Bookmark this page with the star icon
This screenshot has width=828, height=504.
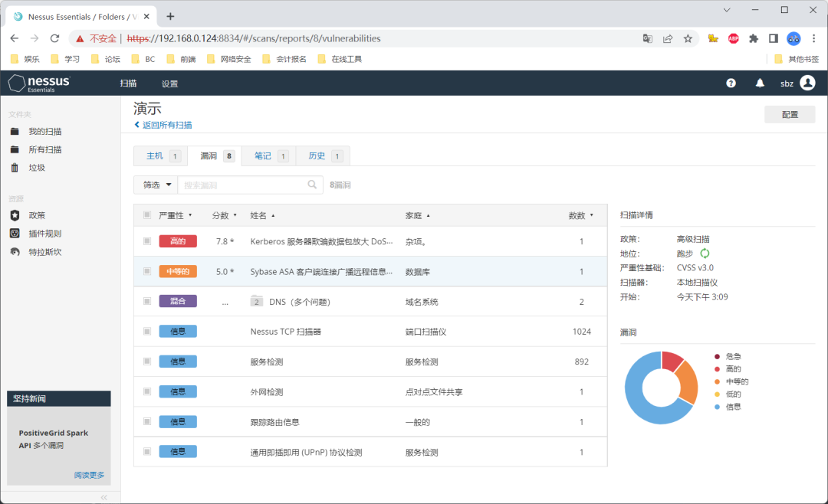point(688,38)
